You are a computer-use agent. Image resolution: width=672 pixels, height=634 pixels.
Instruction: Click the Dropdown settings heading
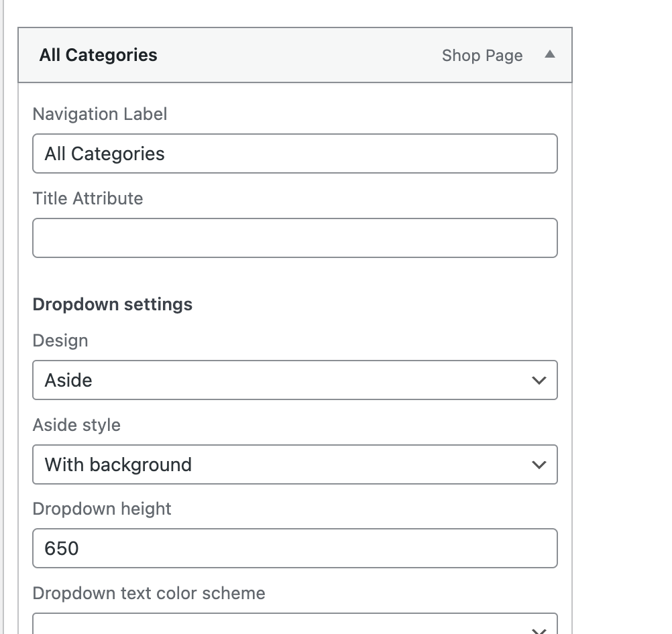[x=112, y=304]
